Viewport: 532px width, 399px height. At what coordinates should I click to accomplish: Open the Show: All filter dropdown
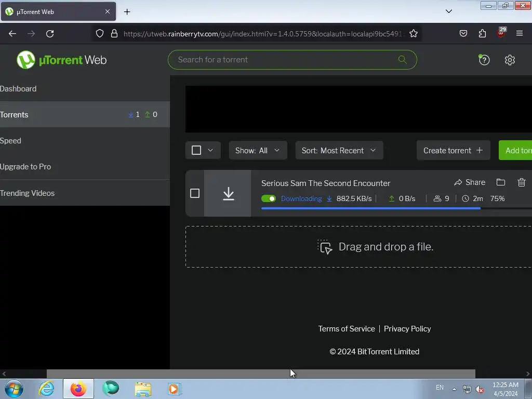pyautogui.click(x=258, y=150)
